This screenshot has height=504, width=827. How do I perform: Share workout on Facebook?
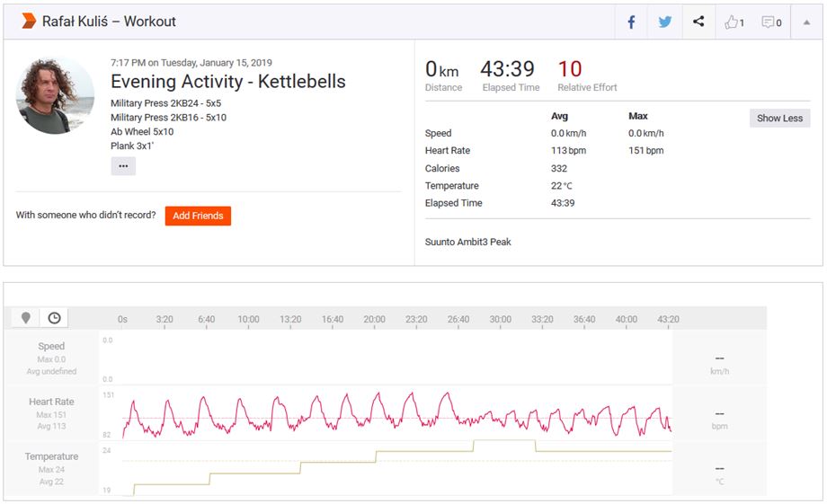coord(631,22)
